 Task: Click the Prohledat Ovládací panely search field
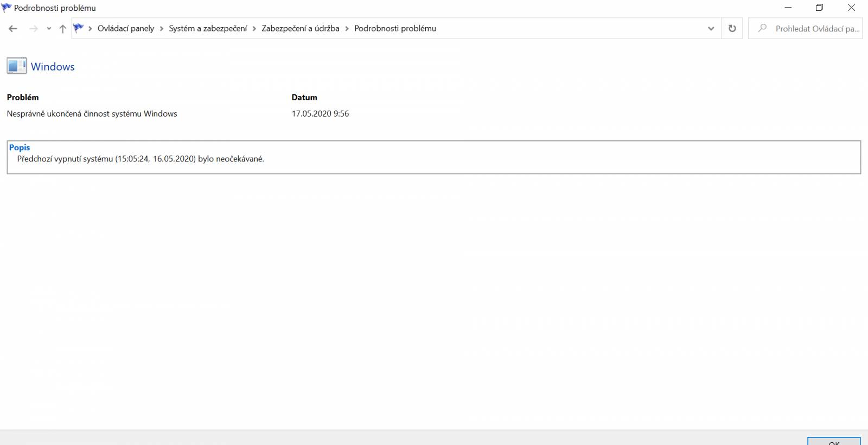(x=805, y=28)
